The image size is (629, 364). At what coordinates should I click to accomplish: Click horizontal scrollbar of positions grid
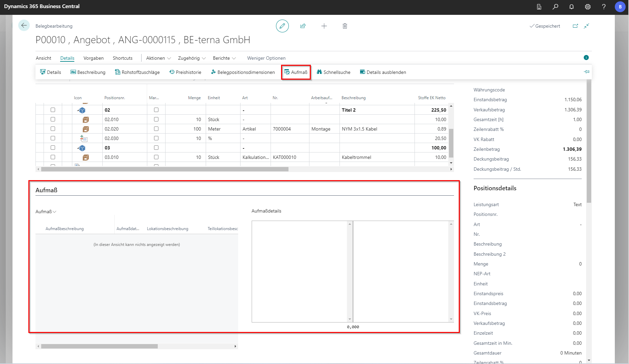(x=165, y=169)
